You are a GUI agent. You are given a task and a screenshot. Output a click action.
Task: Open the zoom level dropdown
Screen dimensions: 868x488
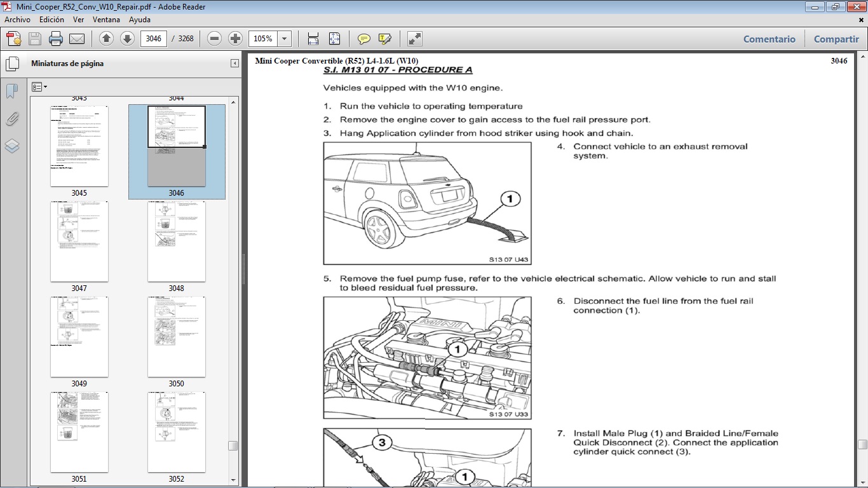(284, 38)
